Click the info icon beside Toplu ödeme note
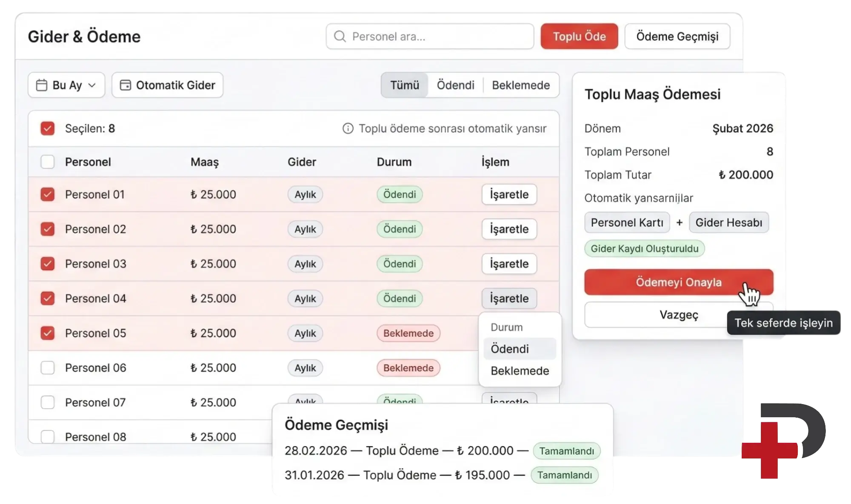 point(348,128)
